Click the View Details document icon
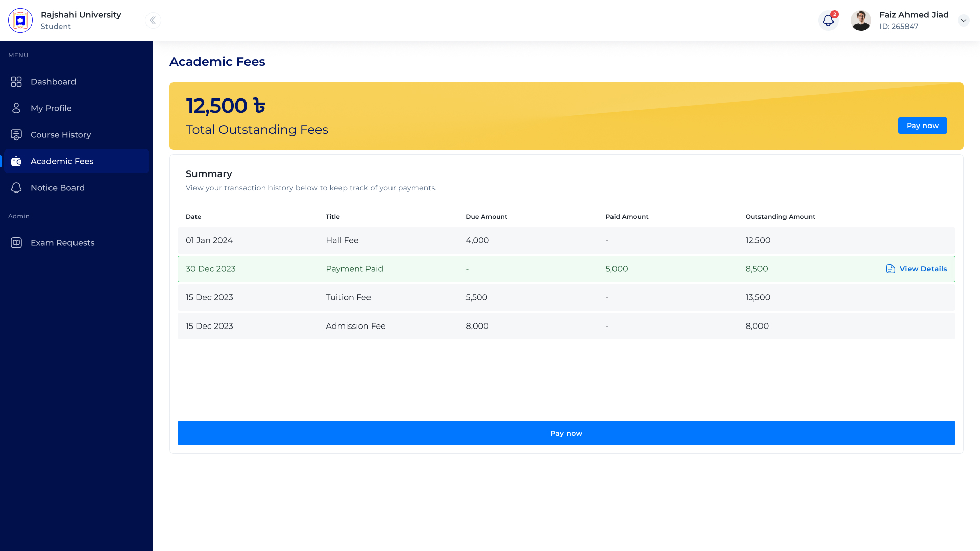This screenshot has width=980, height=551. [891, 269]
